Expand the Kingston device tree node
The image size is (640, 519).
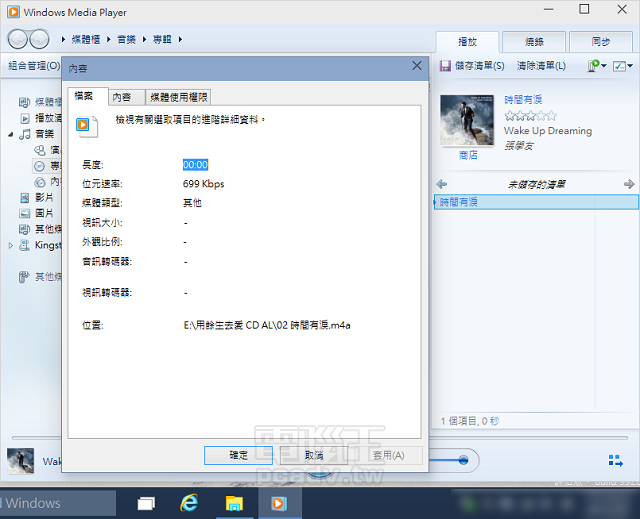coord(11,245)
